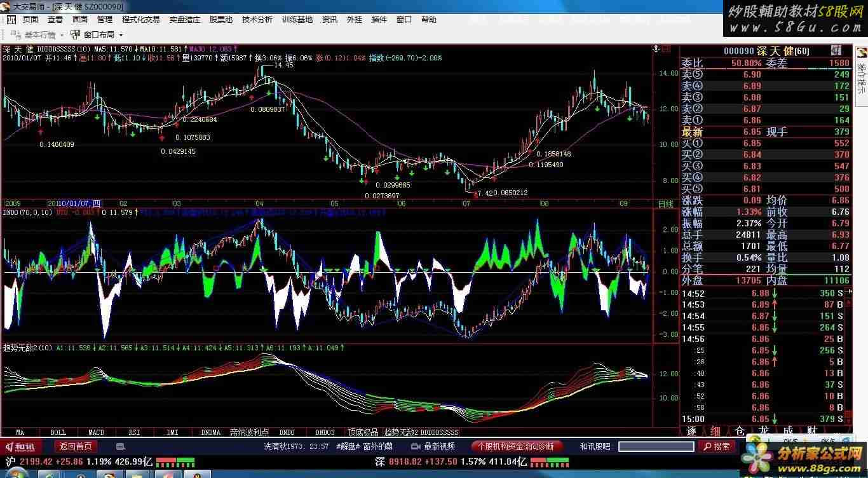The width and height of the screenshot is (868, 478).
Task: Open the 画面 menu
Action: (x=80, y=20)
